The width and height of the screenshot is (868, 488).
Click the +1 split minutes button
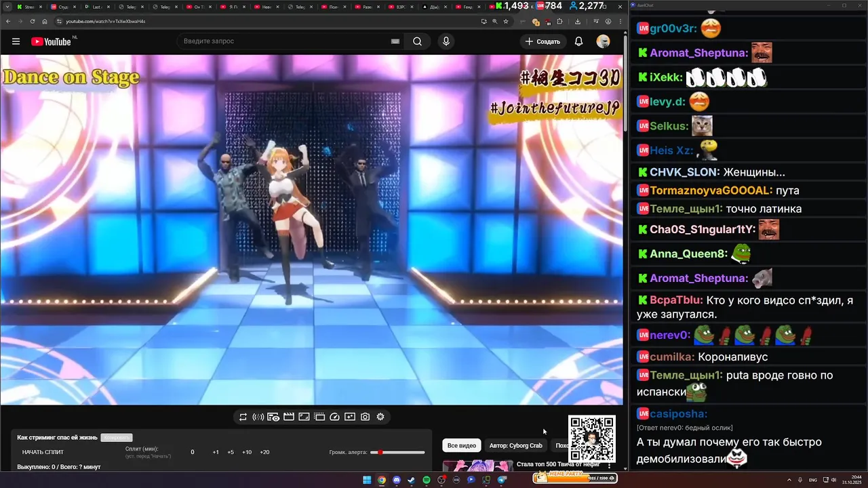point(216,452)
